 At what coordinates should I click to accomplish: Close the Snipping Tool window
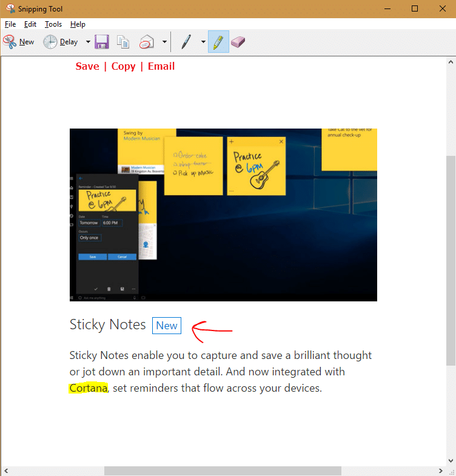coord(443,8)
